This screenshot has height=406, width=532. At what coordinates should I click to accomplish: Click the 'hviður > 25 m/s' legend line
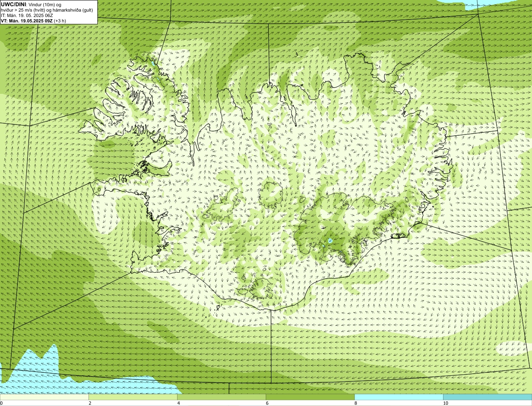(47, 10)
